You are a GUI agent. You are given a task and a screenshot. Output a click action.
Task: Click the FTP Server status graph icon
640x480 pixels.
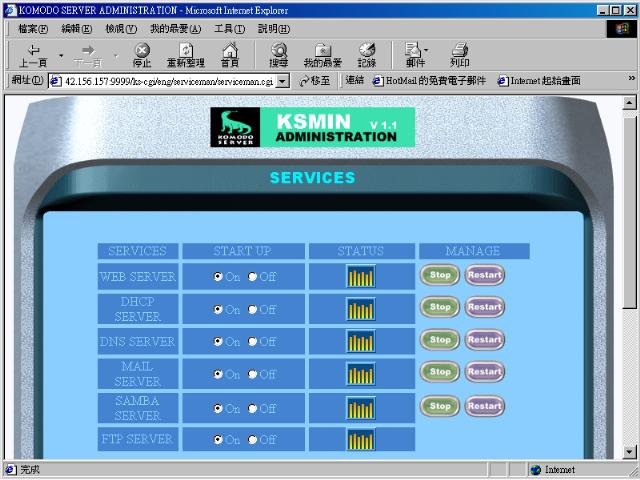tap(360, 439)
